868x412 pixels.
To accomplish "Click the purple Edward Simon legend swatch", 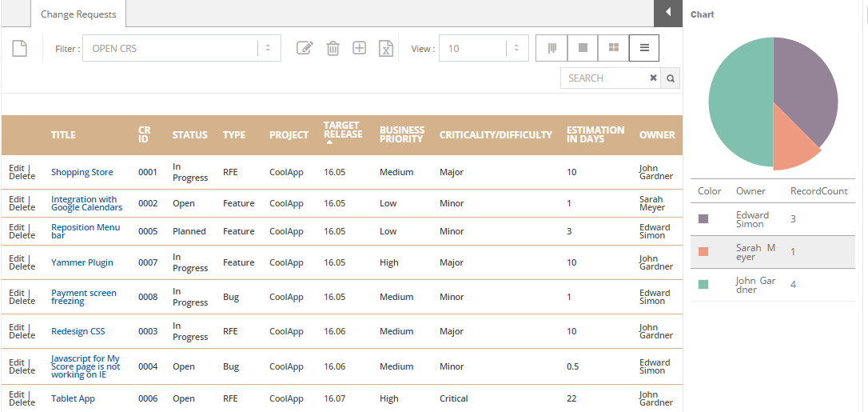I will tap(703, 219).
